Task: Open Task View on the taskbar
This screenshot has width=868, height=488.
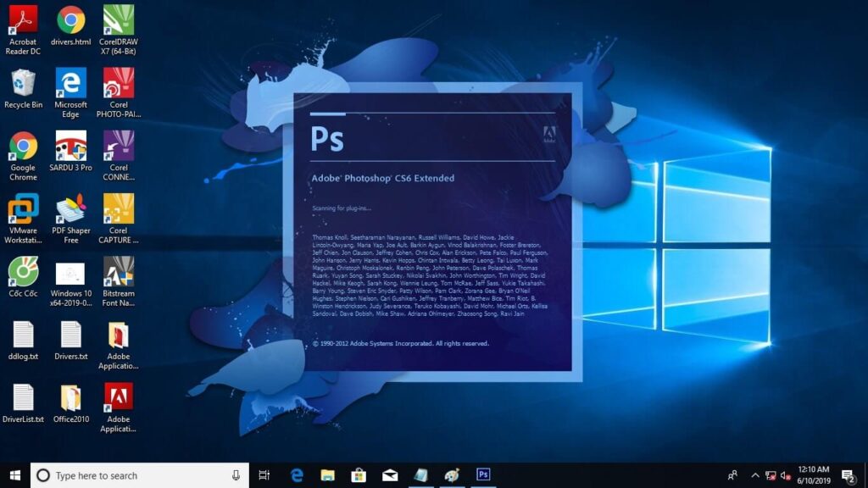Action: click(x=265, y=474)
